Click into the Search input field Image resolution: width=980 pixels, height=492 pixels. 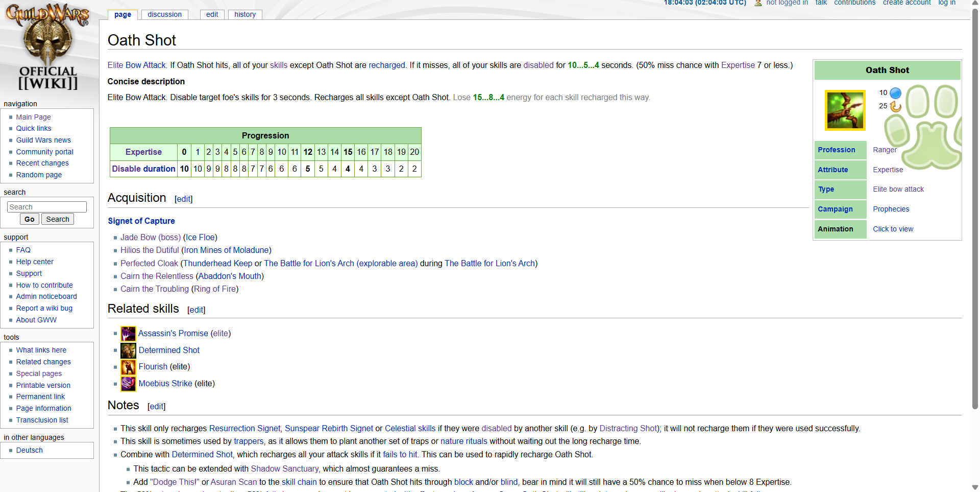[47, 207]
